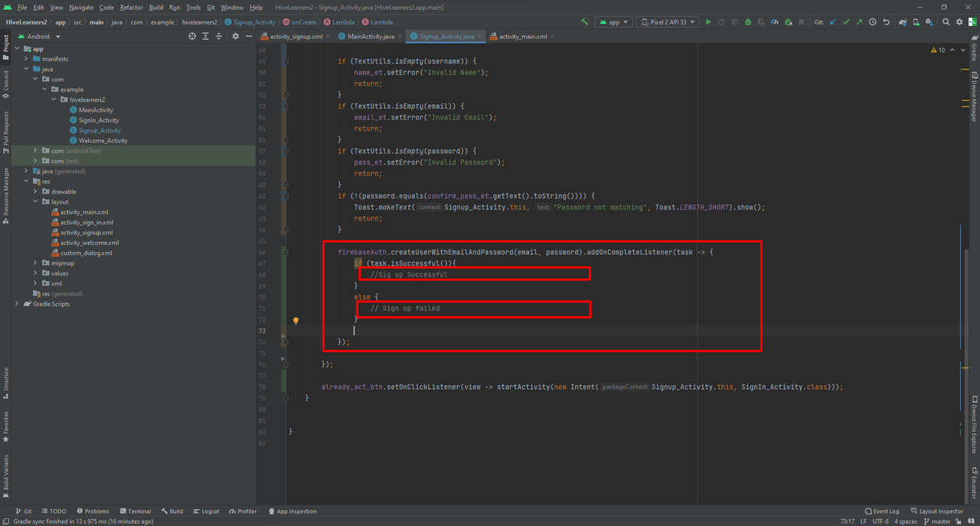Click the master Git branch widget
Viewport: 980px width, 526px height.
pos(936,521)
